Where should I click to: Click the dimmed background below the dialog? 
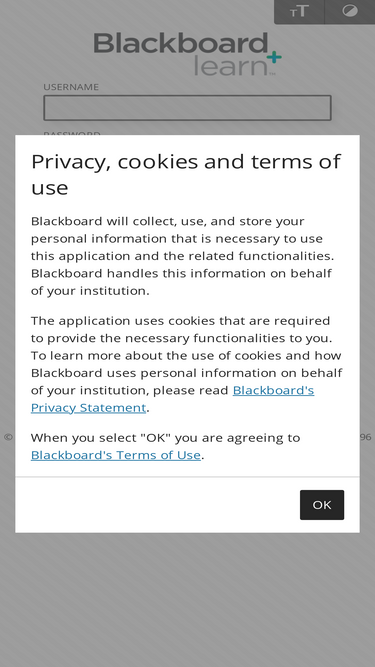188,600
